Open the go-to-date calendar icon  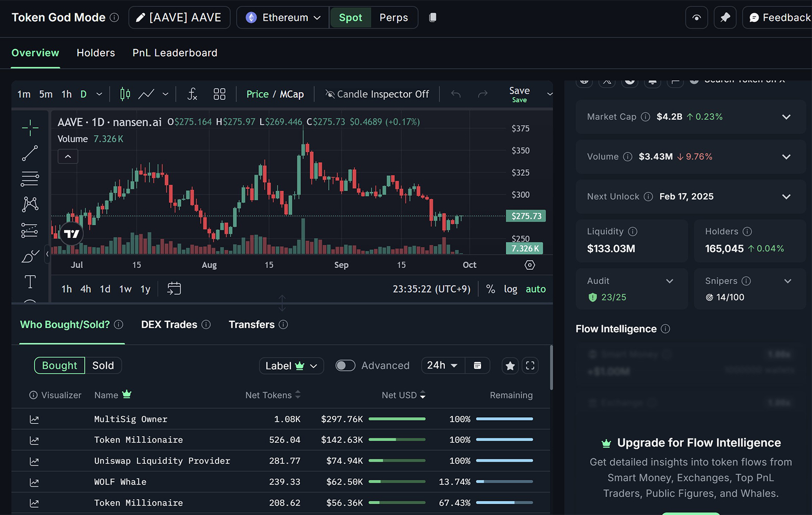[x=174, y=289]
